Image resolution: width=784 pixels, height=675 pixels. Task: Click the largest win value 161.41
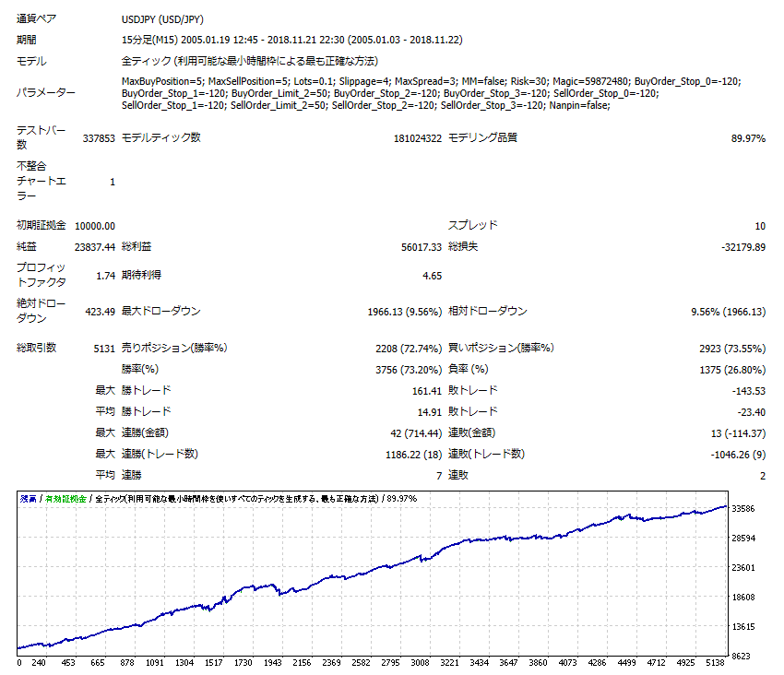[x=427, y=391]
